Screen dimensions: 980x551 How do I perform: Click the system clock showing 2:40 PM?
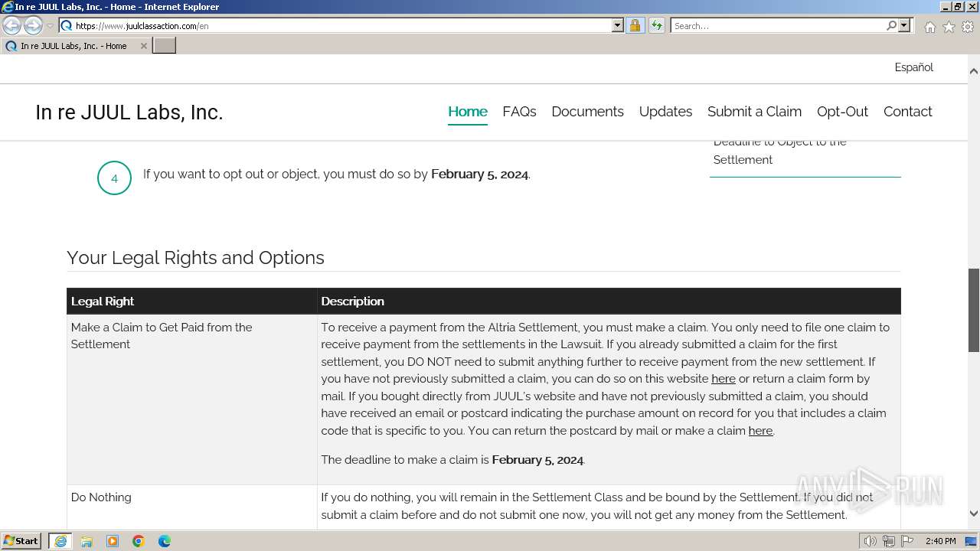tap(940, 541)
